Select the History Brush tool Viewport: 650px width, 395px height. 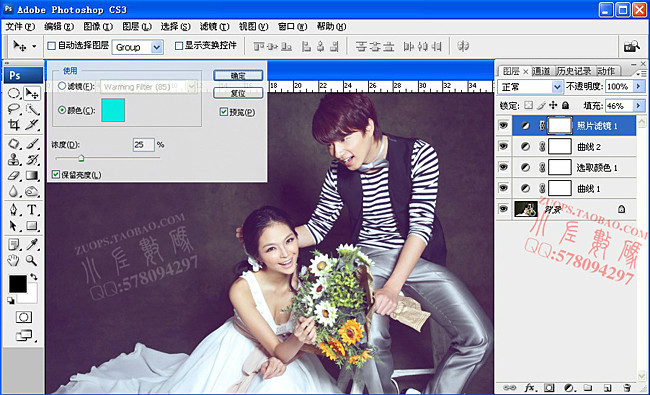point(32,160)
